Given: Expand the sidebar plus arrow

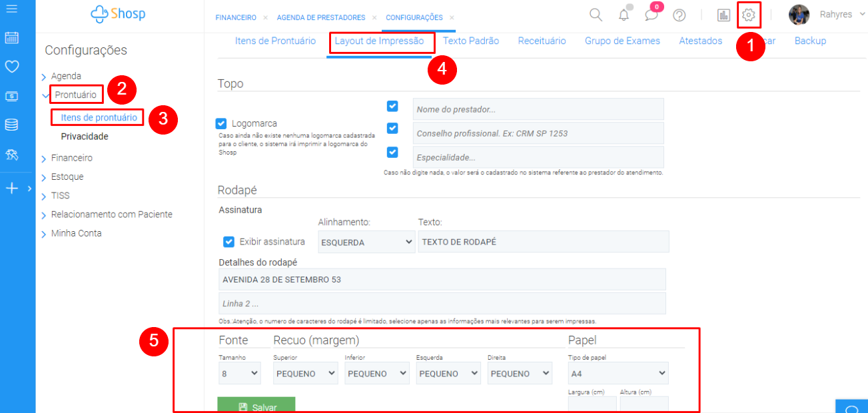Looking at the screenshot, I should coord(29,189).
